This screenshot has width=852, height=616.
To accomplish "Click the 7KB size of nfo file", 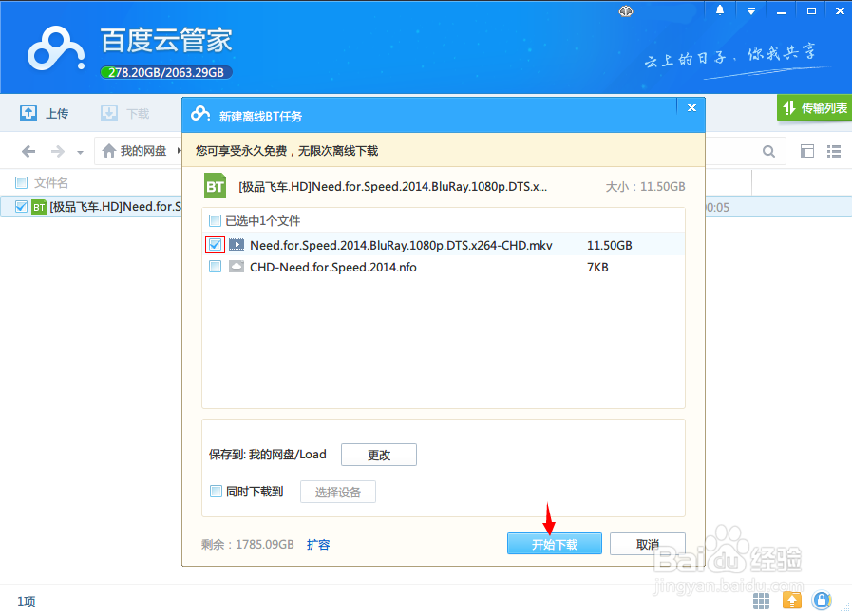I will 597,268.
